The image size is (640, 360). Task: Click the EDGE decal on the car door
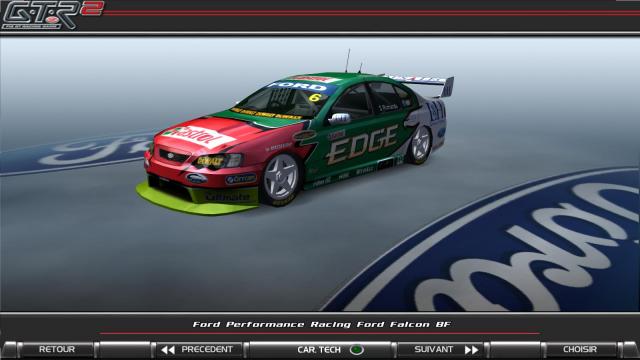(x=363, y=144)
